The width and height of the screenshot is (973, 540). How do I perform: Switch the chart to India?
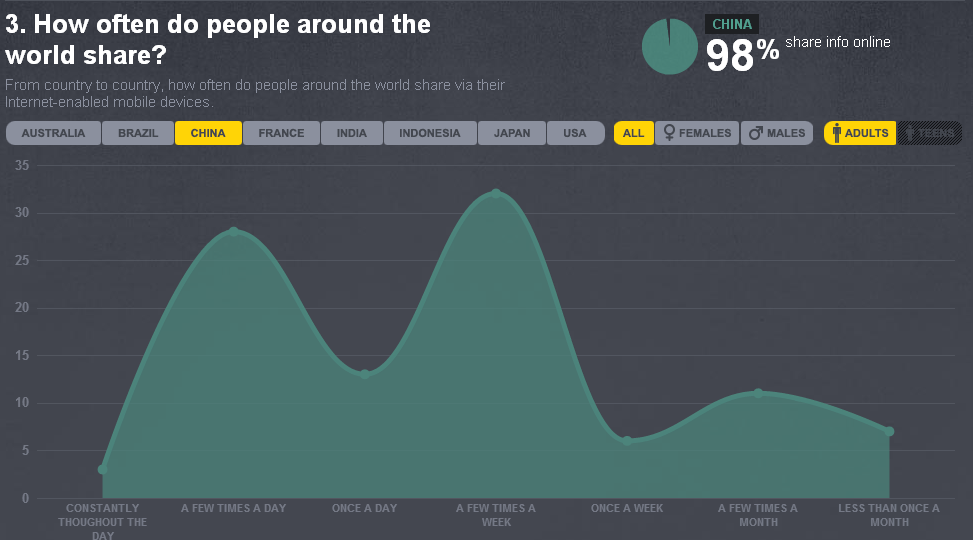(352, 133)
